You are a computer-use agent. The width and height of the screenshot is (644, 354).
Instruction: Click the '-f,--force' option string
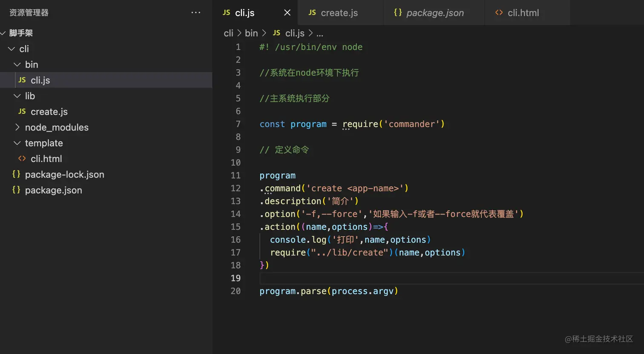point(332,214)
